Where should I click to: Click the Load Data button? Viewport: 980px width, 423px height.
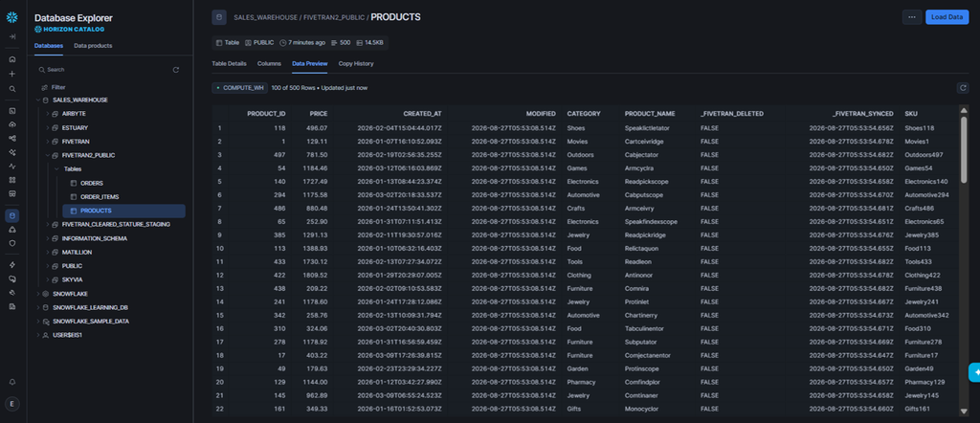click(947, 17)
